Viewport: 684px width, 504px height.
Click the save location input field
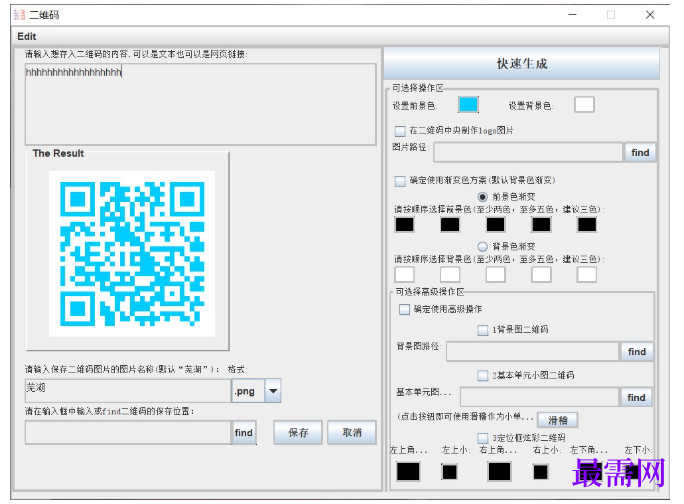click(x=128, y=432)
